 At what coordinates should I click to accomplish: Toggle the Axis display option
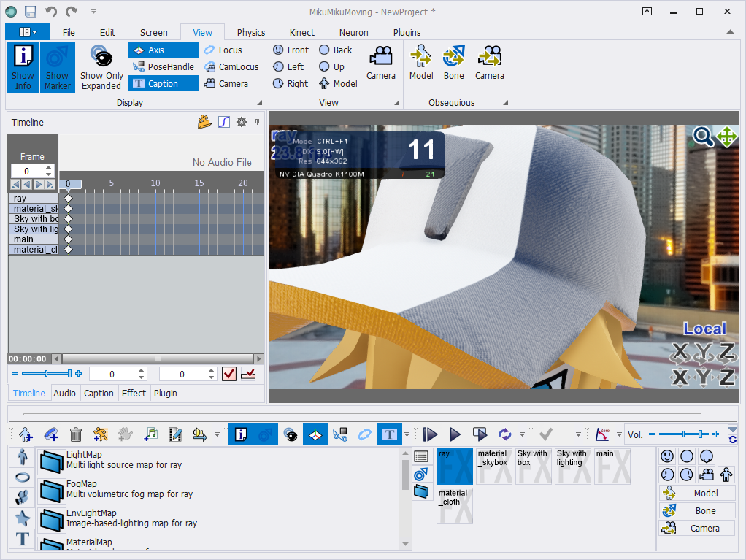coord(164,50)
